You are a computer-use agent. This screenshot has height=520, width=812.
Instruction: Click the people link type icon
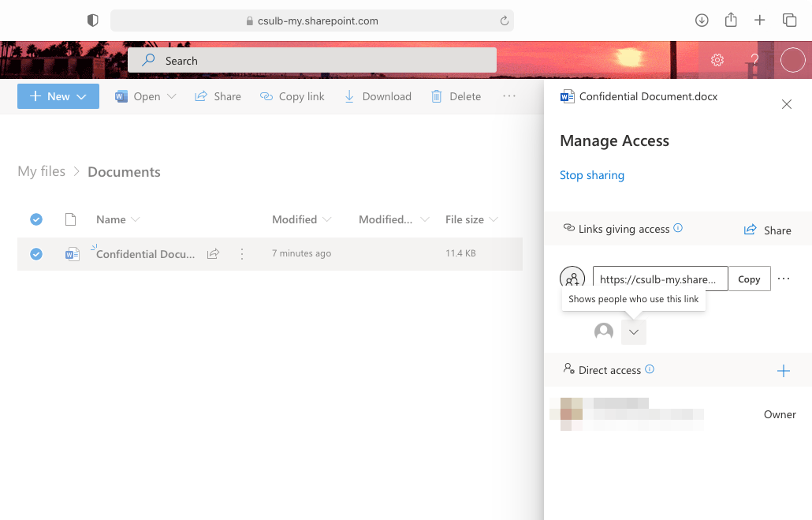[x=572, y=278]
